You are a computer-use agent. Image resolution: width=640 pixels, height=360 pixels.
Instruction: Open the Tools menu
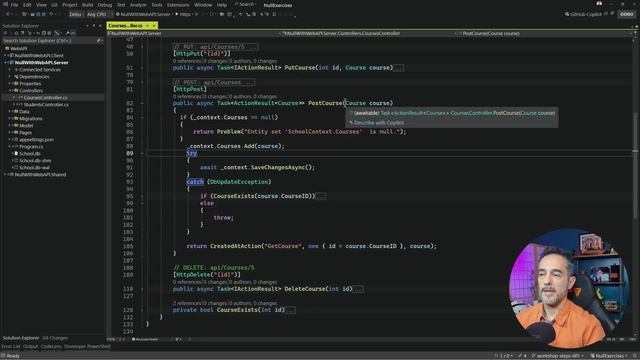(157, 5)
